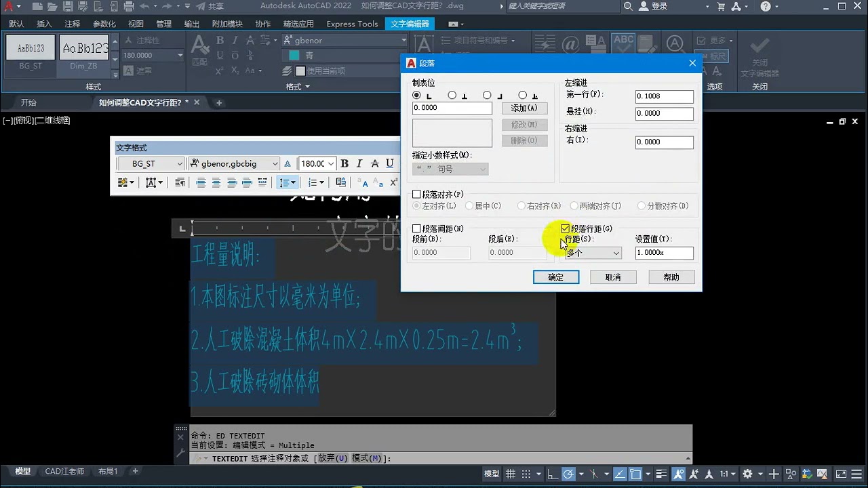Click the workspace switching gear in status bar
The height and width of the screenshot is (488, 868).
tap(747, 473)
